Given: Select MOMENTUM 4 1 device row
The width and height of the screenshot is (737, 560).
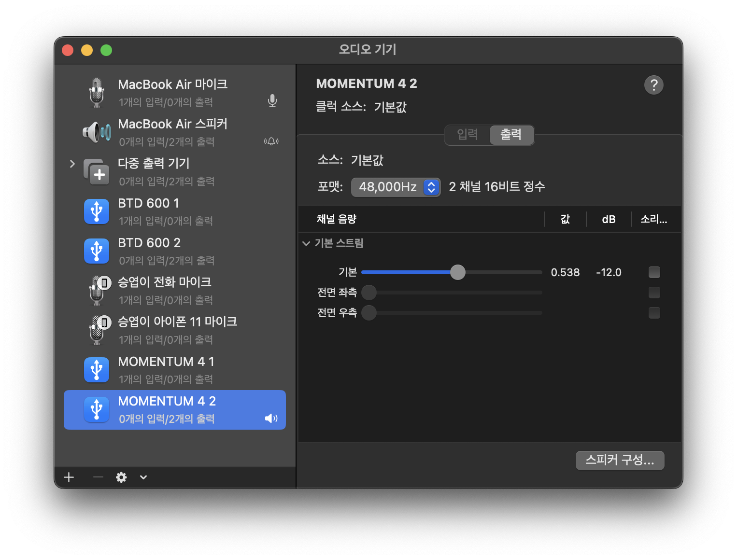Looking at the screenshot, I should tap(175, 370).
